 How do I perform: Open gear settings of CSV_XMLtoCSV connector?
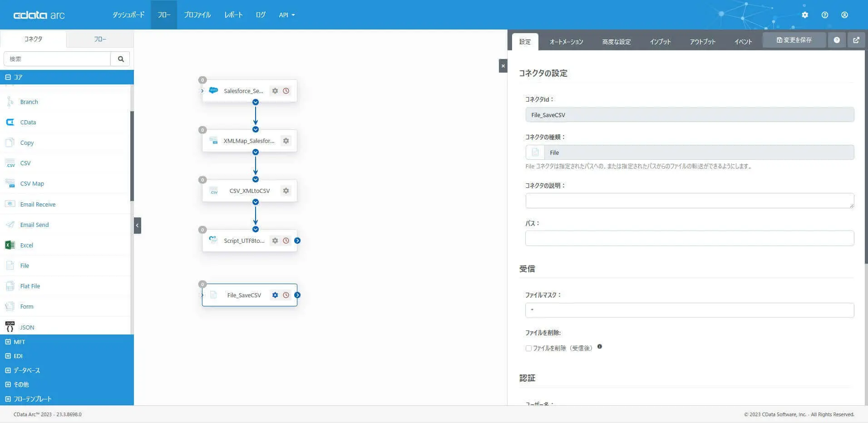coord(286,191)
